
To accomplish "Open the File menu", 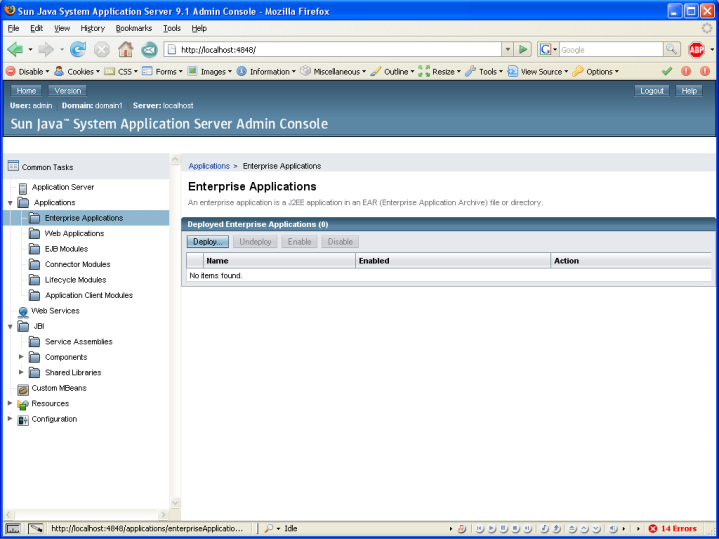I will click(13, 28).
